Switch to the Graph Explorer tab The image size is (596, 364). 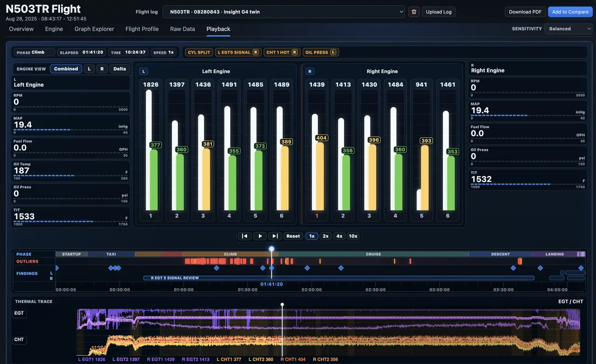pos(94,29)
